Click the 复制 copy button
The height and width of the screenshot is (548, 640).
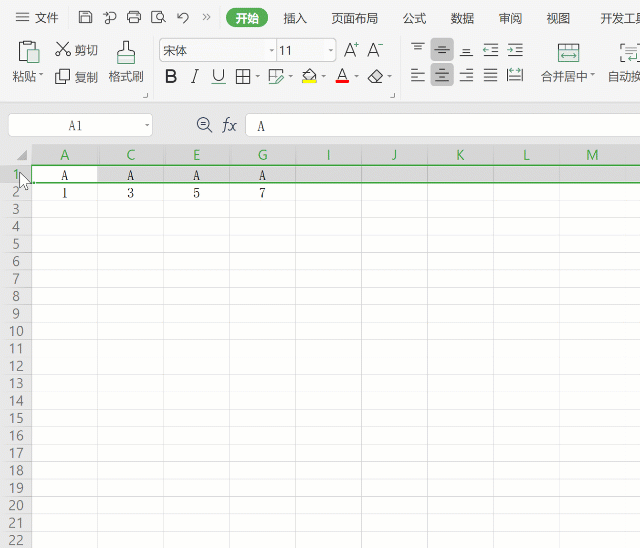tap(76, 76)
